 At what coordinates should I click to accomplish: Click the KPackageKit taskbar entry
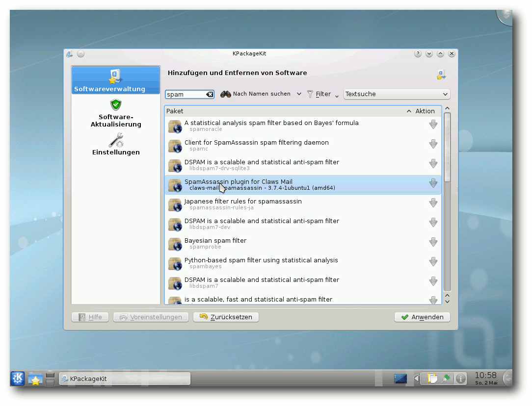(x=125, y=379)
